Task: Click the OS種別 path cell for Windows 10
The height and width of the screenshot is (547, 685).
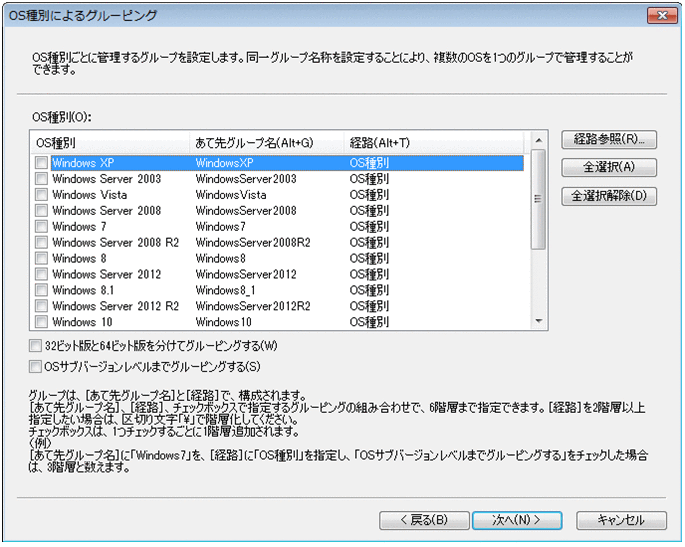Action: click(x=369, y=322)
